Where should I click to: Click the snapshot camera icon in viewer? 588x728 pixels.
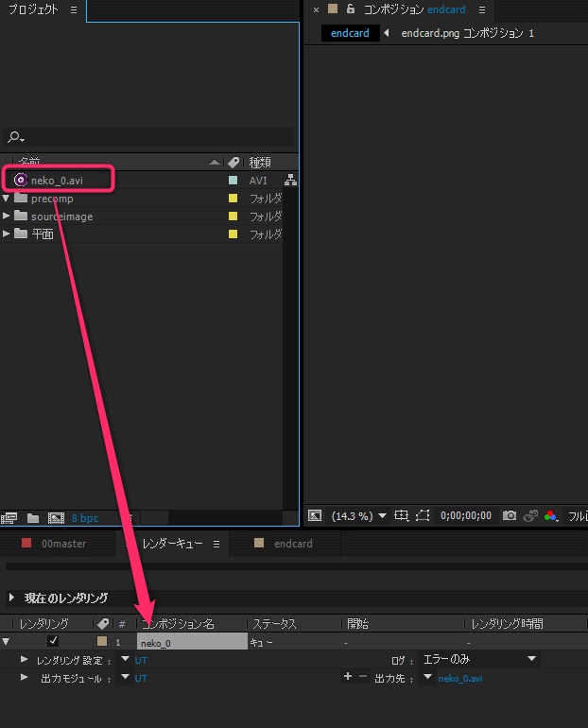click(510, 515)
